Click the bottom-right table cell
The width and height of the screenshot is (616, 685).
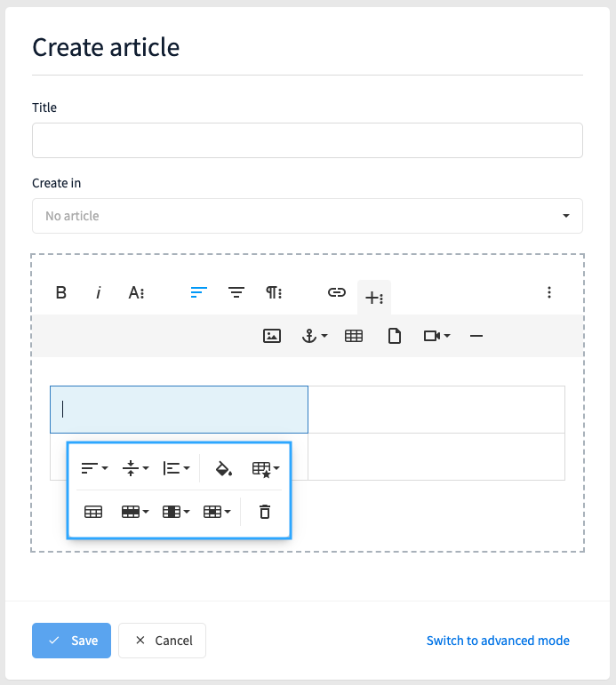[x=436, y=457]
